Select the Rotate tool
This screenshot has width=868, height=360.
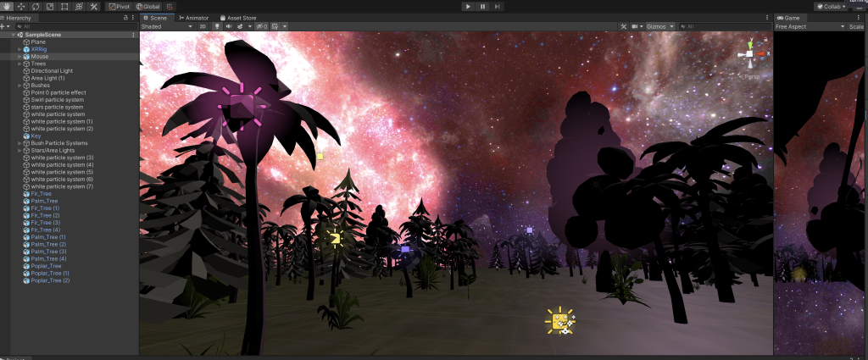click(x=36, y=6)
